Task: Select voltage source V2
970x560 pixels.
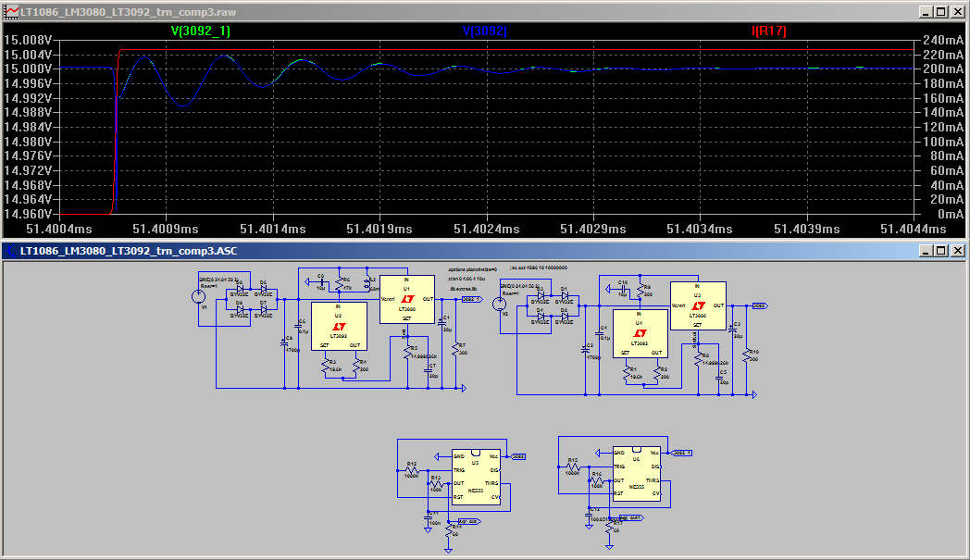Action: [499, 304]
